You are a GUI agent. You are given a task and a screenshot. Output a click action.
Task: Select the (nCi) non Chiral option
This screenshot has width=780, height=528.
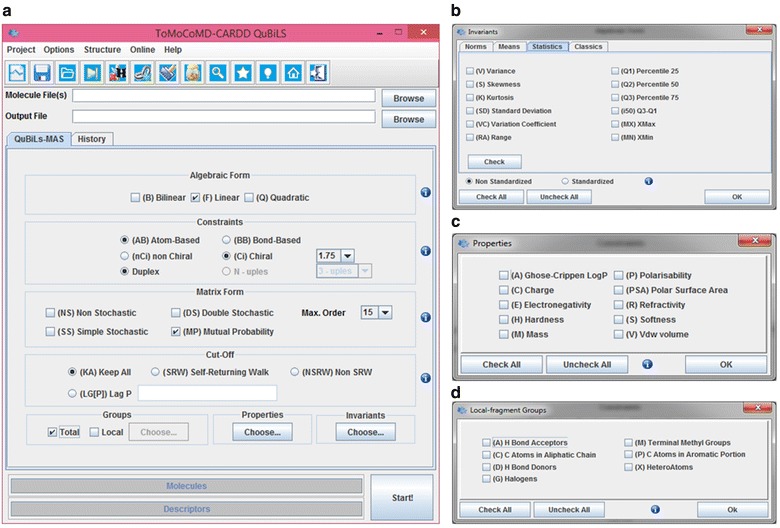124,256
